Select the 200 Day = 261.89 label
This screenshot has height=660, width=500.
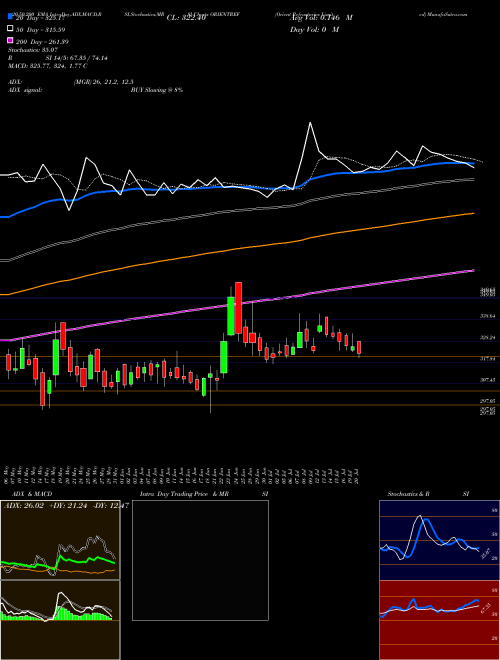pyautogui.click(x=43, y=41)
